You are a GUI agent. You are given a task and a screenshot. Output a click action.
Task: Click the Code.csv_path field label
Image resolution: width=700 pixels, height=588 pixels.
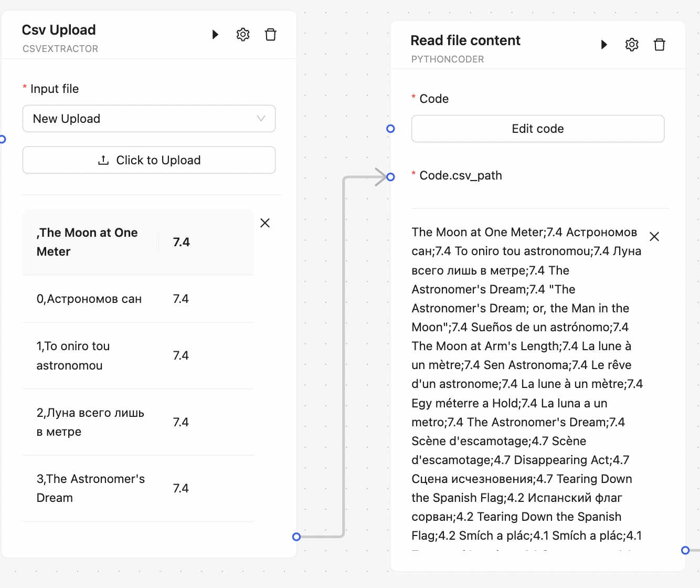(x=461, y=175)
